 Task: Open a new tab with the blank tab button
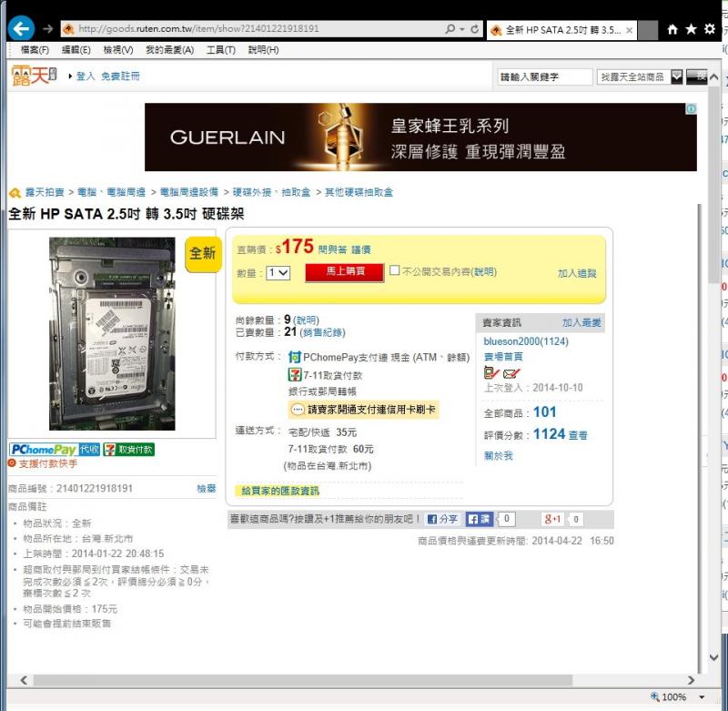point(648,30)
